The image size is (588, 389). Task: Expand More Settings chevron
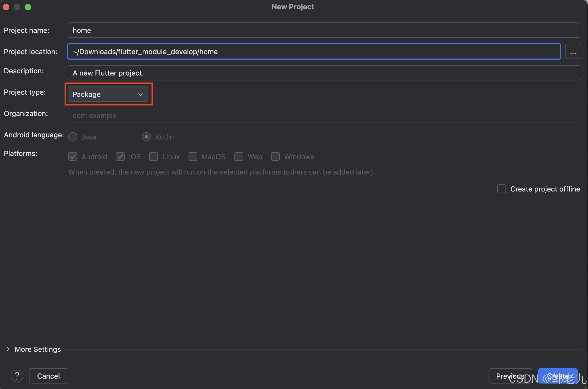click(x=8, y=349)
